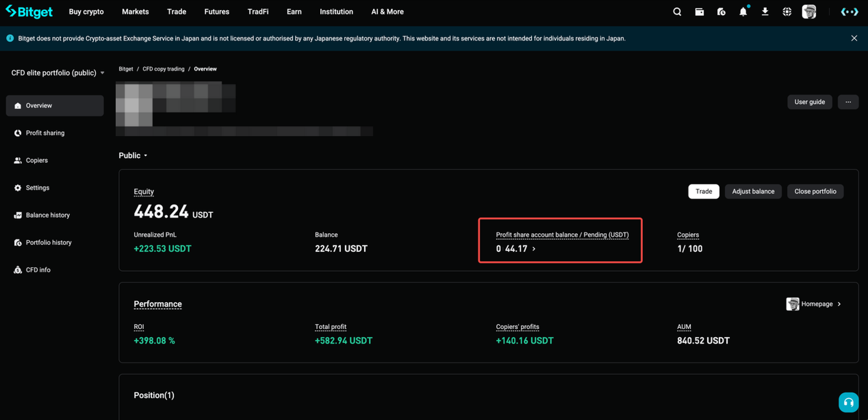
Task: Click the Performance heading
Action: click(x=158, y=304)
